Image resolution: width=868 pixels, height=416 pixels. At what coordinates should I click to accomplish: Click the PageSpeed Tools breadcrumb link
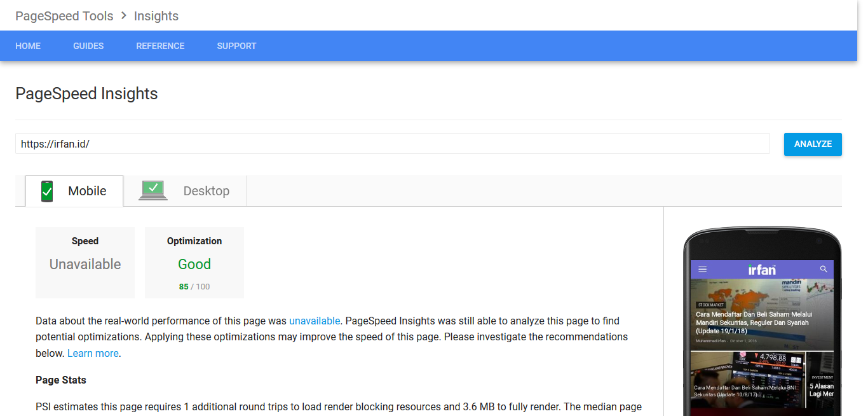pyautogui.click(x=64, y=16)
